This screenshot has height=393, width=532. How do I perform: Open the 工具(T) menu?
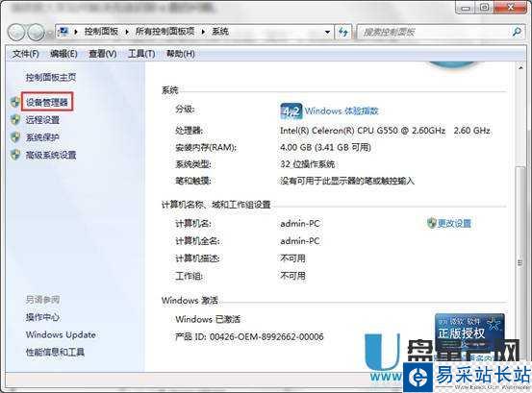tap(141, 54)
